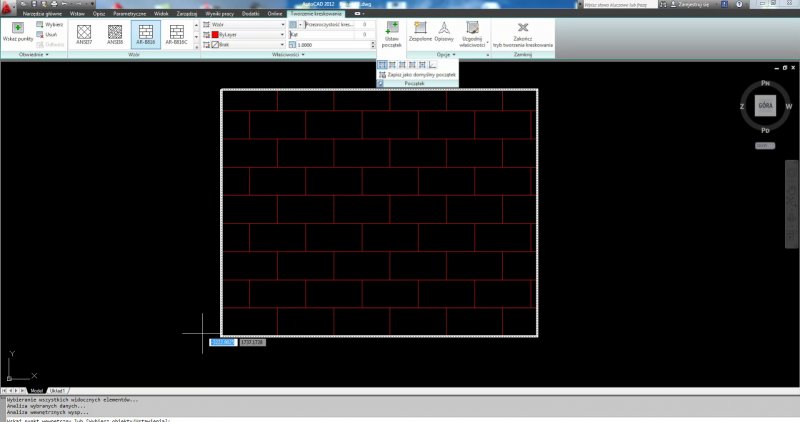Click the GÓRA face of the ViewCube
800x422 pixels.
coord(765,105)
